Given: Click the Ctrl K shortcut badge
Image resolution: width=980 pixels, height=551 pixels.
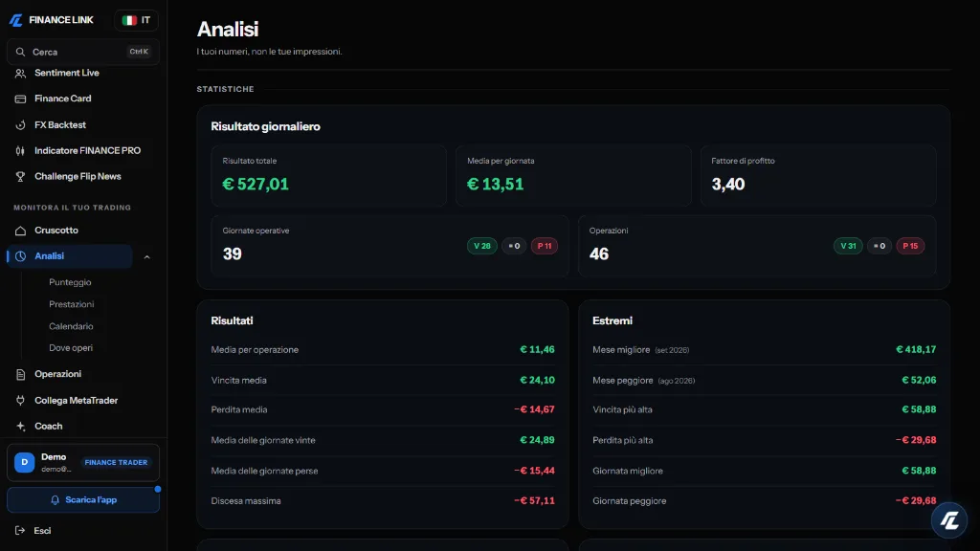Looking at the screenshot, I should [139, 52].
